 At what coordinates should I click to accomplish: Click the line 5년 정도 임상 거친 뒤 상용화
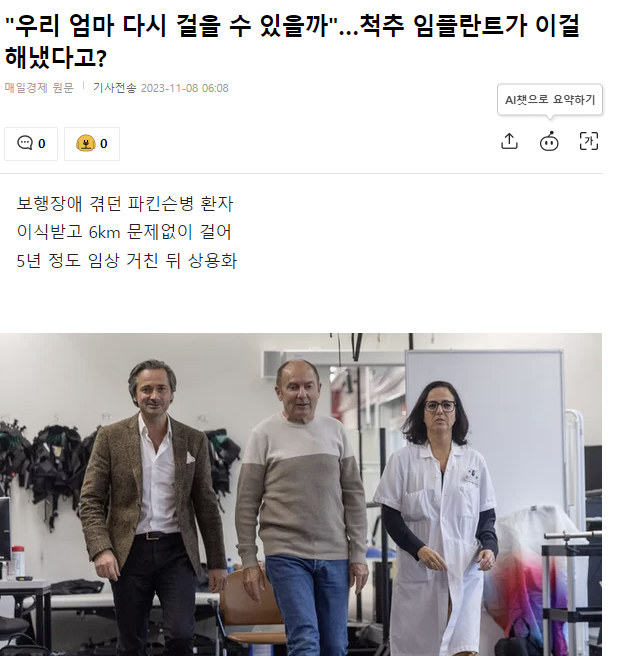126,261
